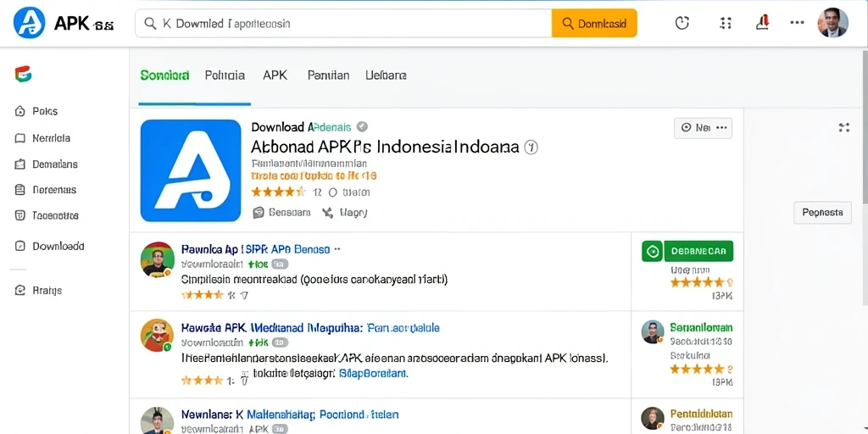868x434 pixels.
Task: Open the red notification bell icon
Action: point(763,22)
